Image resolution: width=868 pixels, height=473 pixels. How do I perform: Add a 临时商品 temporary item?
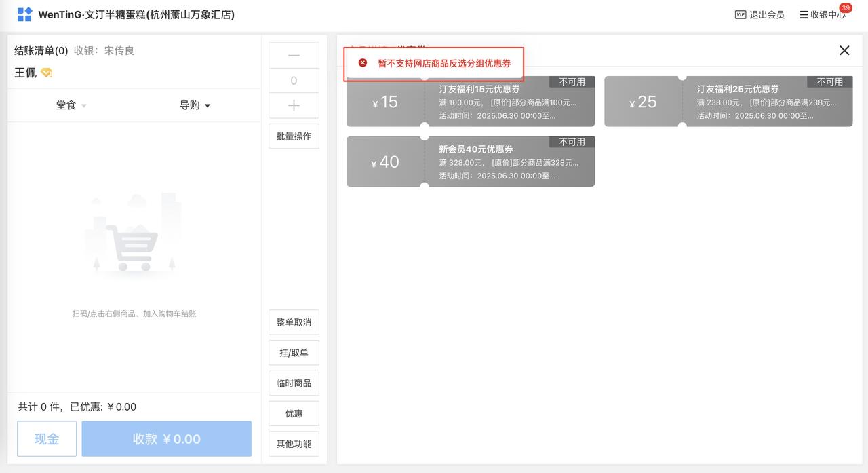[294, 383]
